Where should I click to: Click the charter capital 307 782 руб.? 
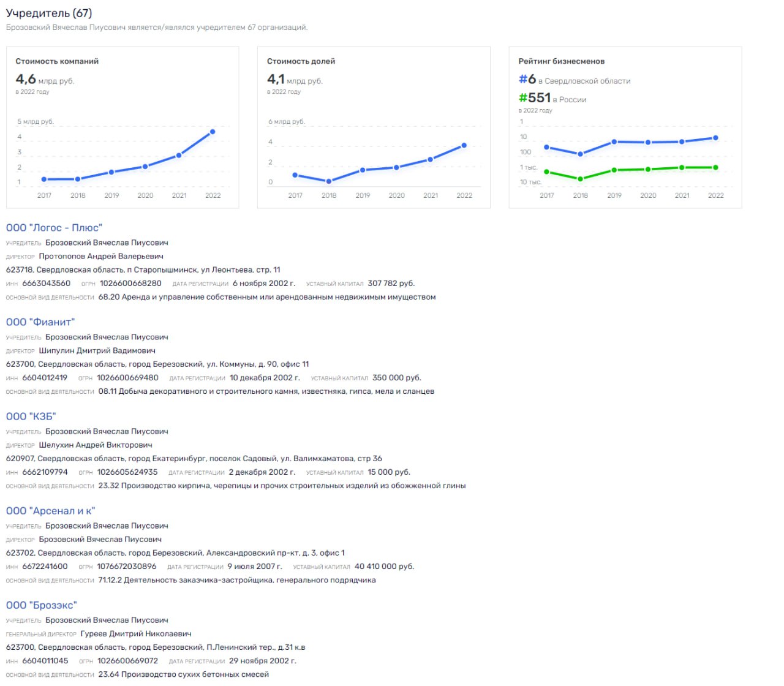coord(391,284)
